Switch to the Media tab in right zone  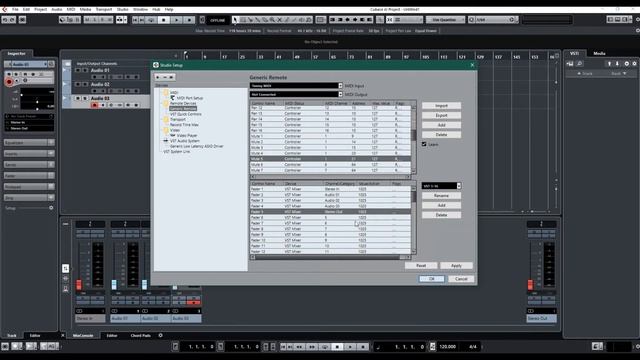(x=599, y=53)
